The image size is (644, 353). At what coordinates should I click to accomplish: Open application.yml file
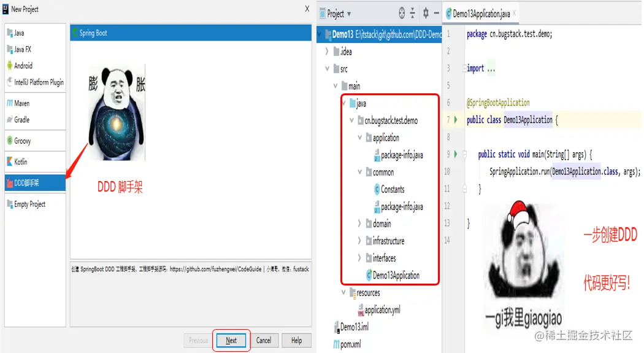tap(378, 310)
